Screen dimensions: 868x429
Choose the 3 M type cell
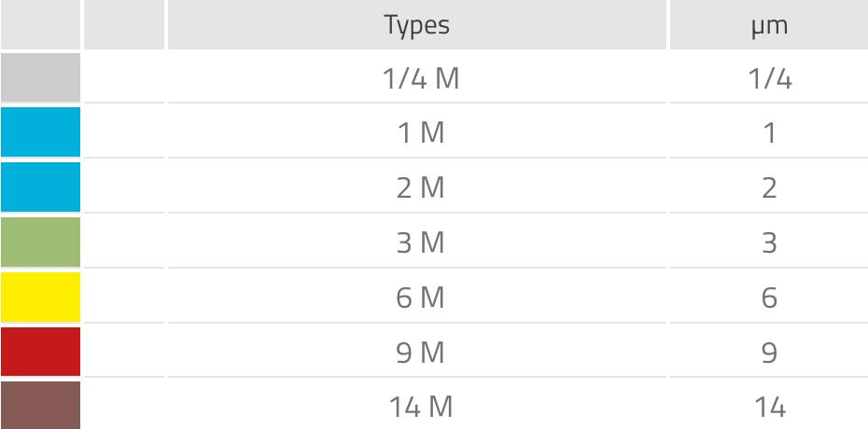tap(420, 243)
